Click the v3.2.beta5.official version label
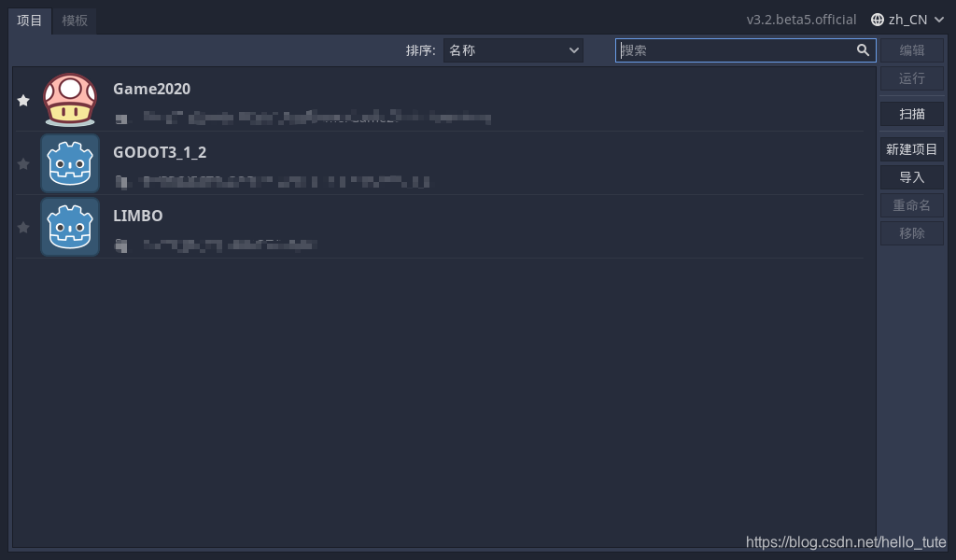Screen dimensions: 956x560 801,21
